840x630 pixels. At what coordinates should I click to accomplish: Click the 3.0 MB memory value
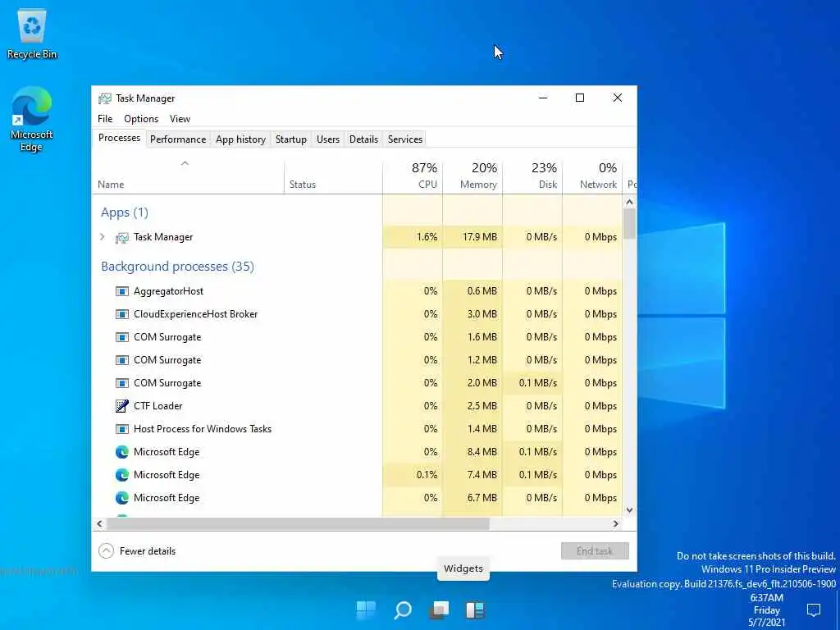click(482, 314)
